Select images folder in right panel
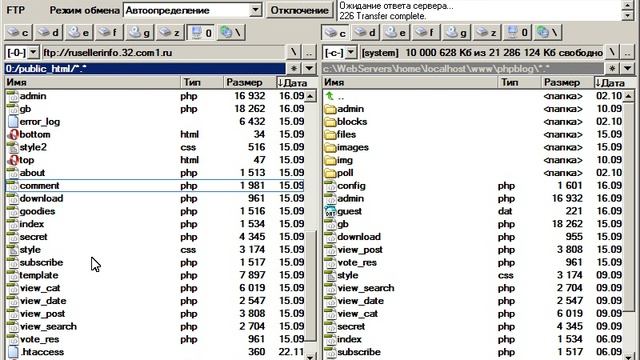The image size is (640, 360). pyautogui.click(x=473, y=147)
